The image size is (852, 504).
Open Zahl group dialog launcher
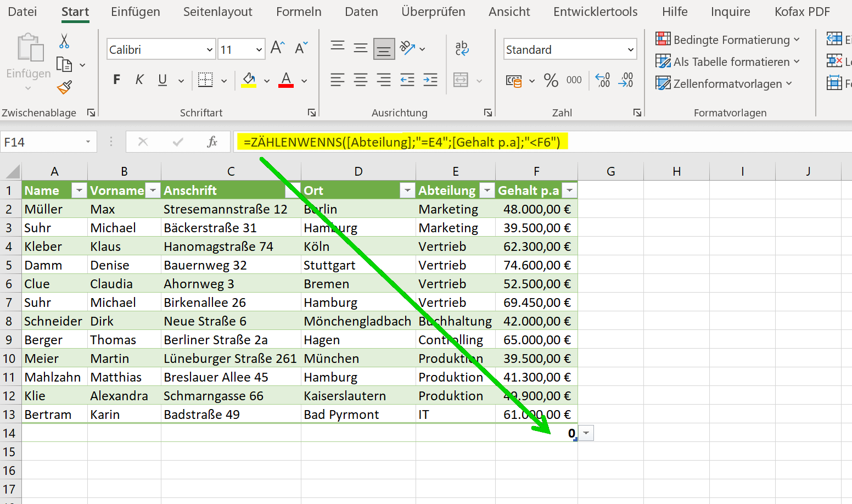pos(637,113)
